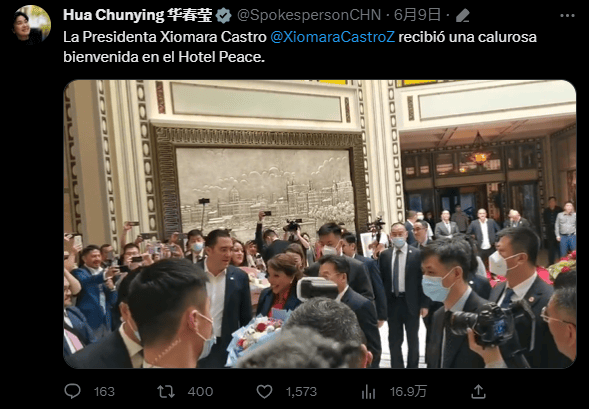This screenshot has width=589, height=409.
Task: Open Hua Chunying's profile avatar
Action: [32, 23]
